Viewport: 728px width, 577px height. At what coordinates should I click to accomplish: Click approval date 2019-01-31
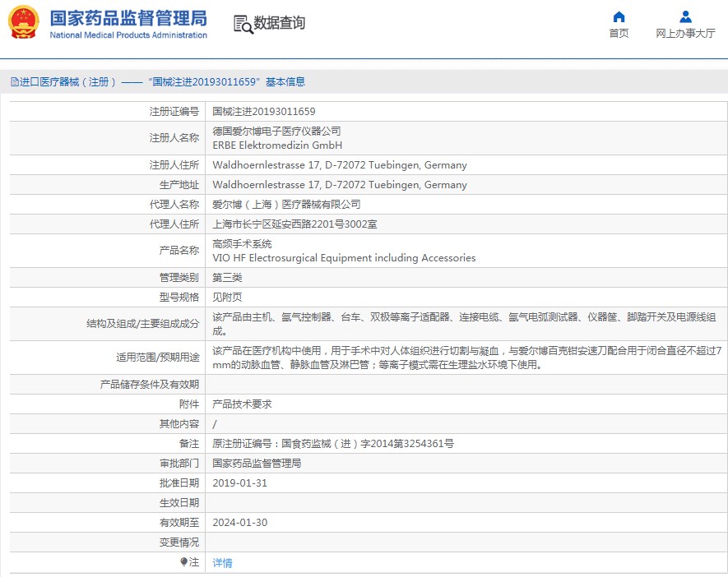(240, 482)
